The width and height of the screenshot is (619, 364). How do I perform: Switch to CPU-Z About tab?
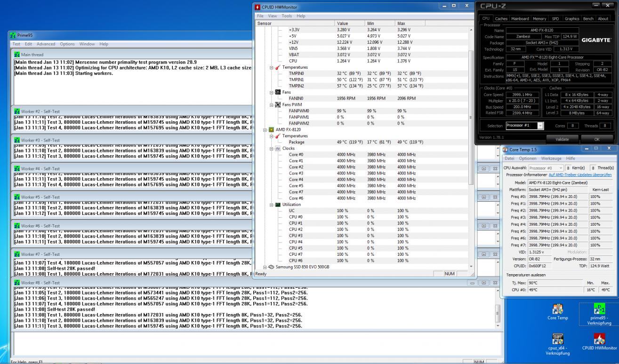click(x=603, y=18)
